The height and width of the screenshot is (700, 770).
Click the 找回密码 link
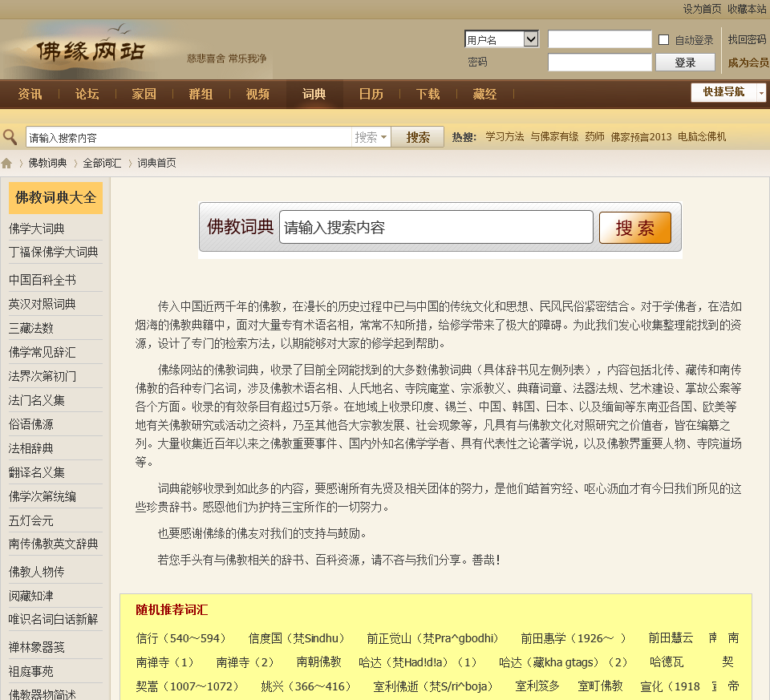coord(747,39)
